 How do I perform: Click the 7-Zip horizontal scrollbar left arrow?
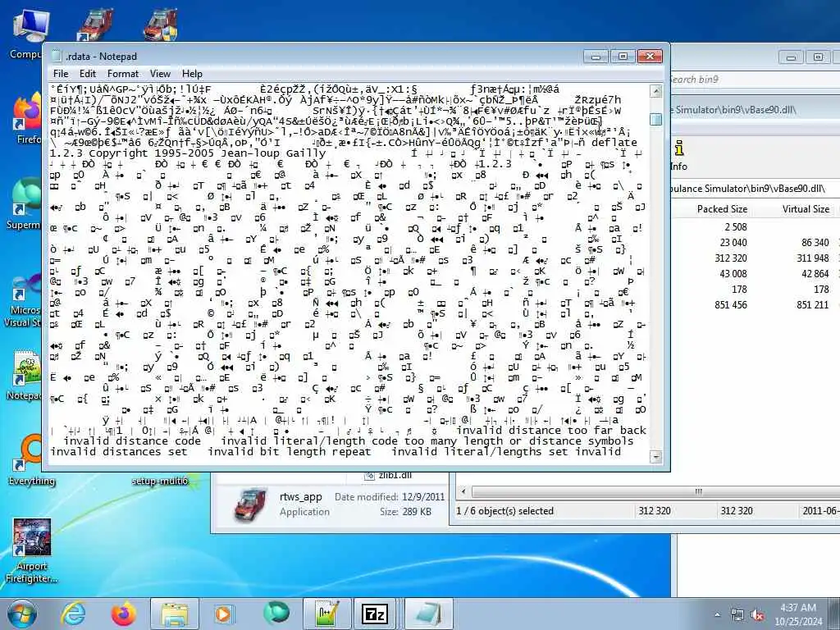pyautogui.click(x=464, y=491)
